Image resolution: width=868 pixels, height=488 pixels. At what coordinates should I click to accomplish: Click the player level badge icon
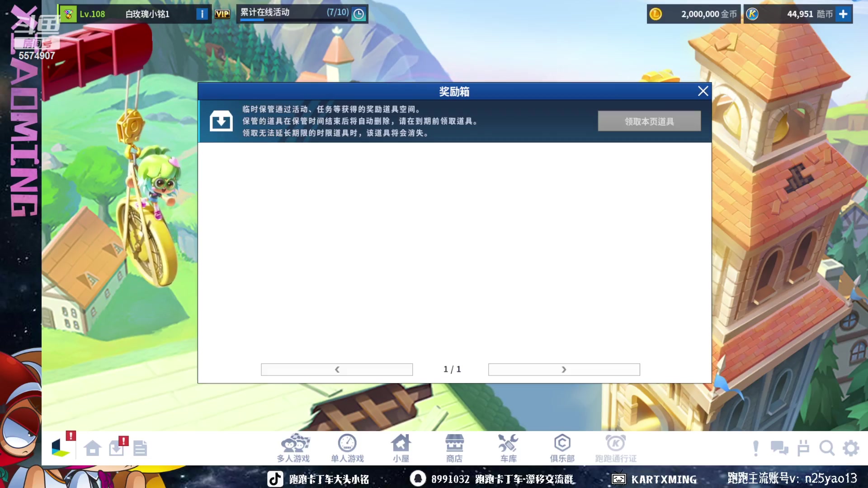pos(69,14)
